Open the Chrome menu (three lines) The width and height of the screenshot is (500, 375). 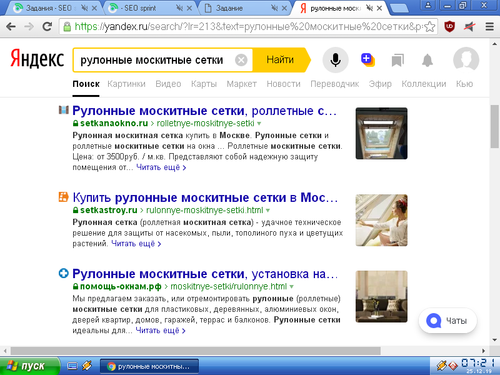point(489,27)
